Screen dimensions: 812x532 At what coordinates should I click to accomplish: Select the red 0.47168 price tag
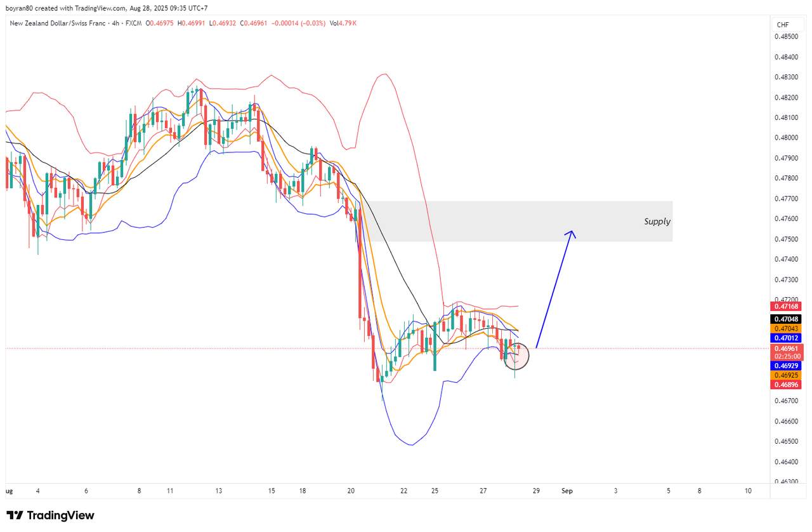(x=787, y=306)
